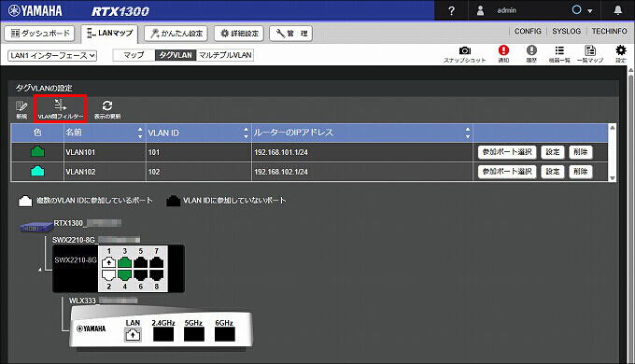The height and width of the screenshot is (364, 635).
Task: Click the LAN port on the WLX333
Action: (133, 334)
